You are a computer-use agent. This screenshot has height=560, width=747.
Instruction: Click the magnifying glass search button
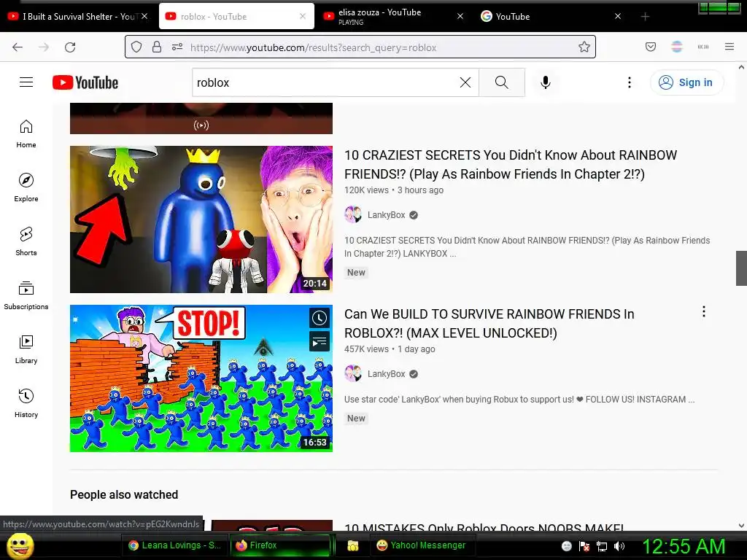click(502, 82)
